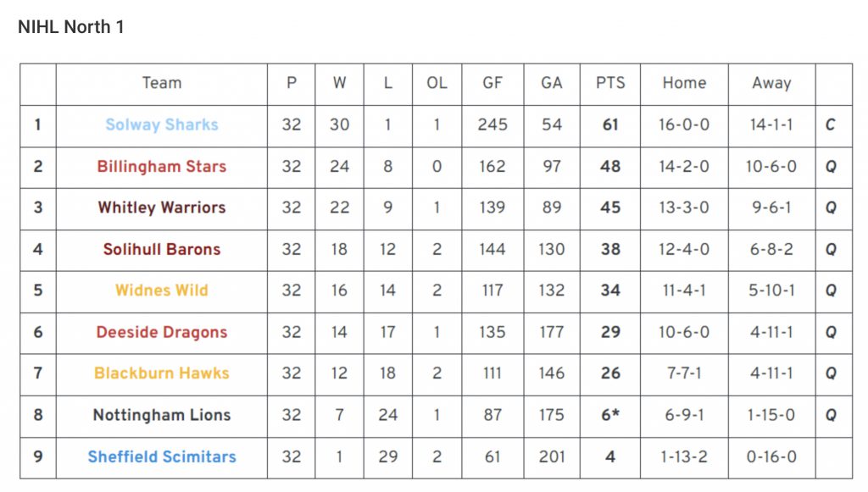Click the PTS column header
Viewport: 868px width, 492px height.
pyautogui.click(x=610, y=83)
